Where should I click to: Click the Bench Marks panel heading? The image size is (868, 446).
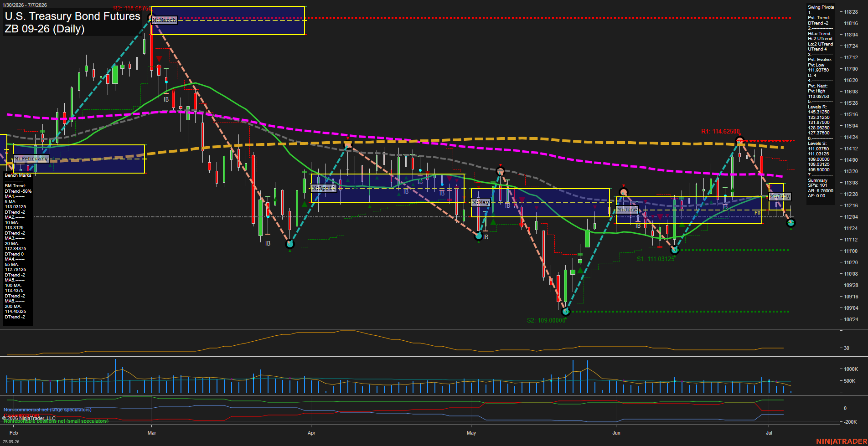(x=18, y=175)
